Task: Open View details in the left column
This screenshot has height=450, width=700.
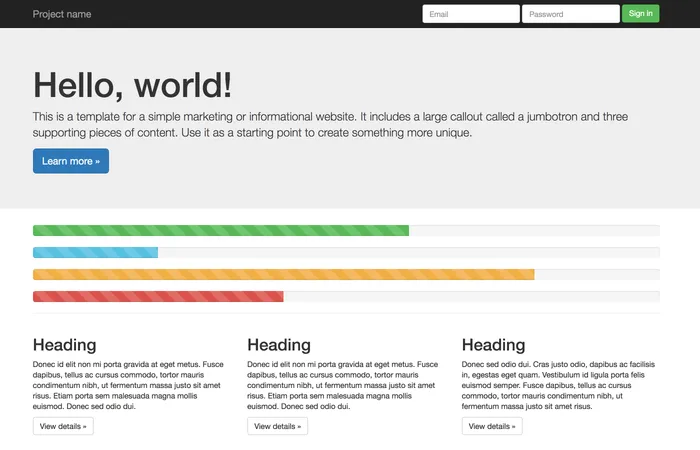Action: (x=63, y=426)
